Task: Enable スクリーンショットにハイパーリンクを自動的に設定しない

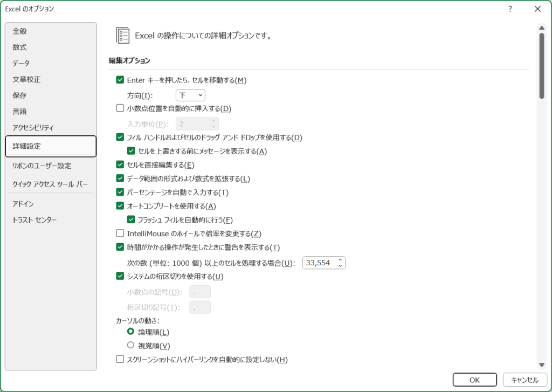Action: pos(119,359)
